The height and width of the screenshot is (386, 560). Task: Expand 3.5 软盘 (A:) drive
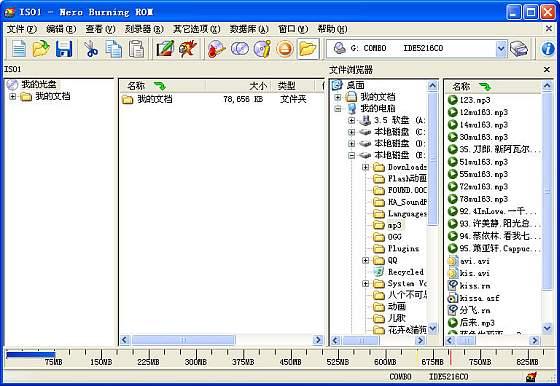[x=351, y=120]
